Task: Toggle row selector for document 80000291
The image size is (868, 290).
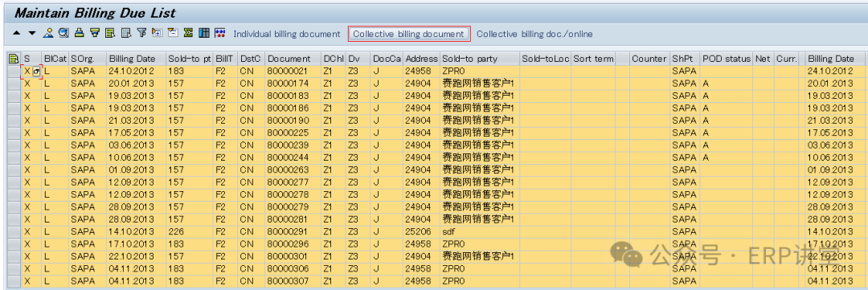Action: click(14, 232)
